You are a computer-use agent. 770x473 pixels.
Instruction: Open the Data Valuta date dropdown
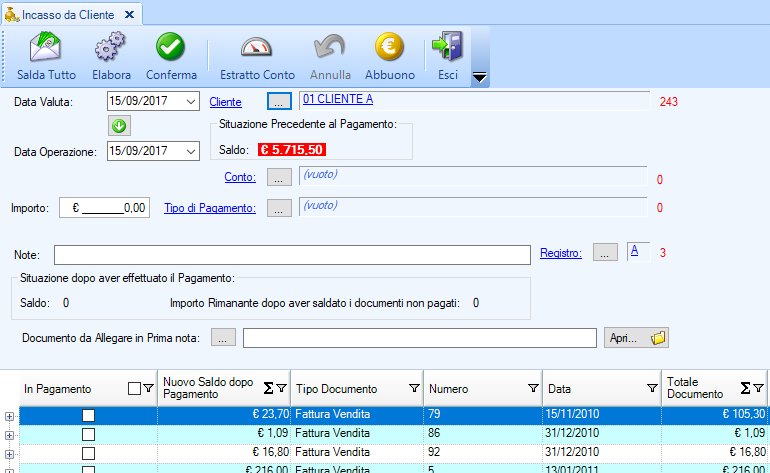coord(192,102)
